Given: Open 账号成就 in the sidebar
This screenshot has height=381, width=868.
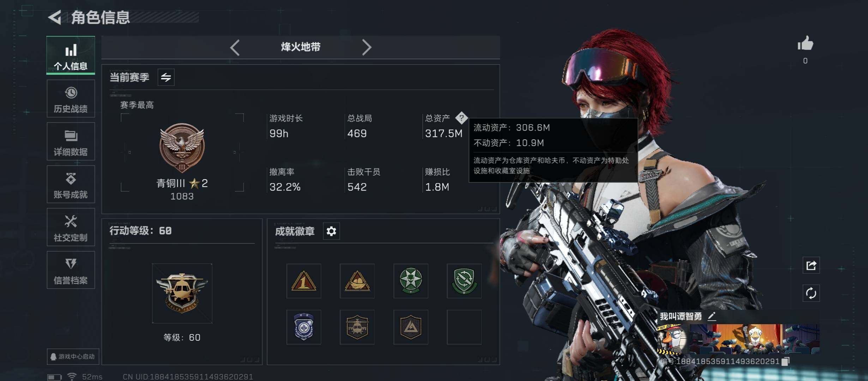Looking at the screenshot, I should tap(71, 184).
